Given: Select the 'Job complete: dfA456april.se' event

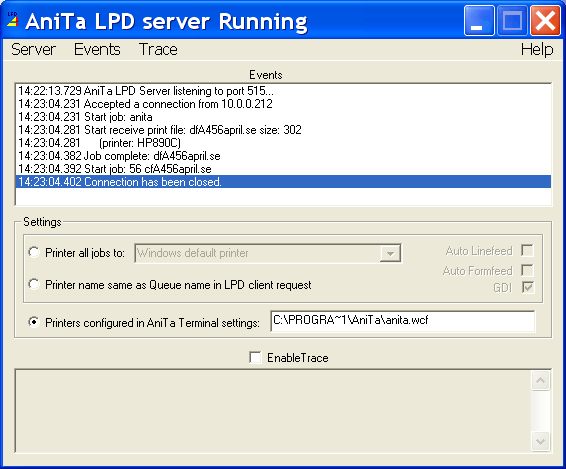Looking at the screenshot, I should click(283, 156).
